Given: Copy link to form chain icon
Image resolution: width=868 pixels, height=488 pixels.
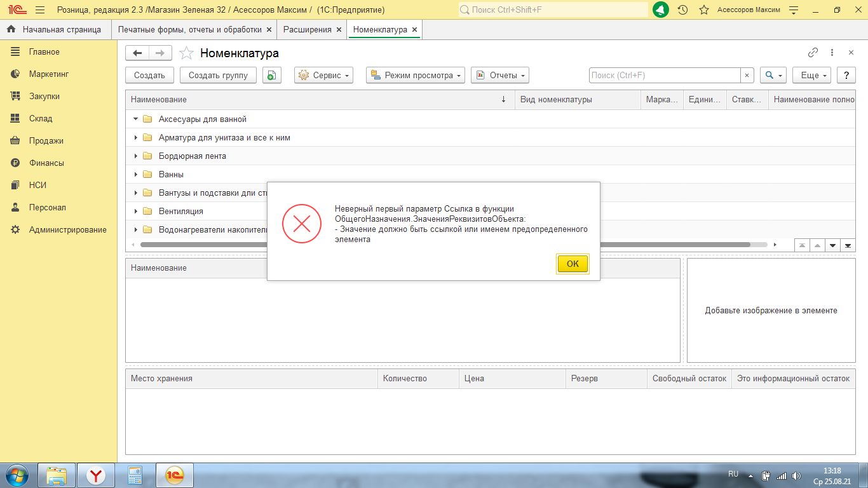Looking at the screenshot, I should click(x=813, y=53).
